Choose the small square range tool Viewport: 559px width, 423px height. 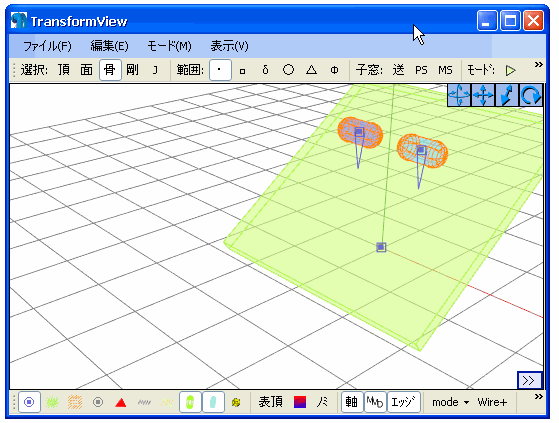coord(242,70)
